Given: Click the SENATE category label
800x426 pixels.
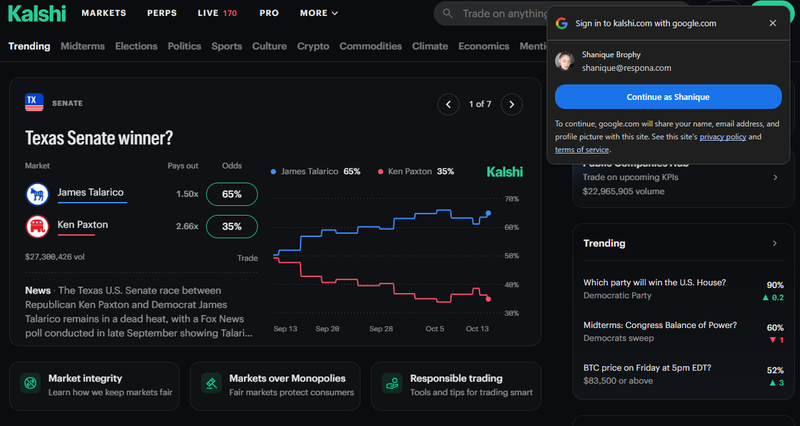Looking at the screenshot, I should point(67,103).
